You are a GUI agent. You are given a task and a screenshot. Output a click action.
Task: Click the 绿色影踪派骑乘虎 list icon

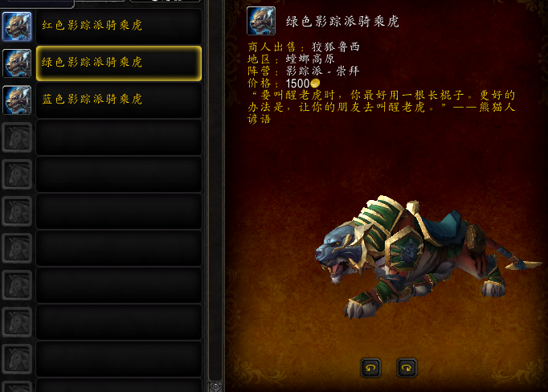coord(17,63)
